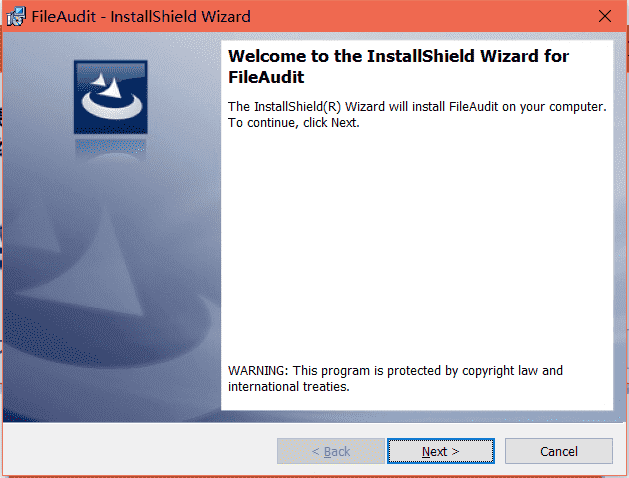
Task: Click the blue banner area above the logo
Action: [111, 46]
